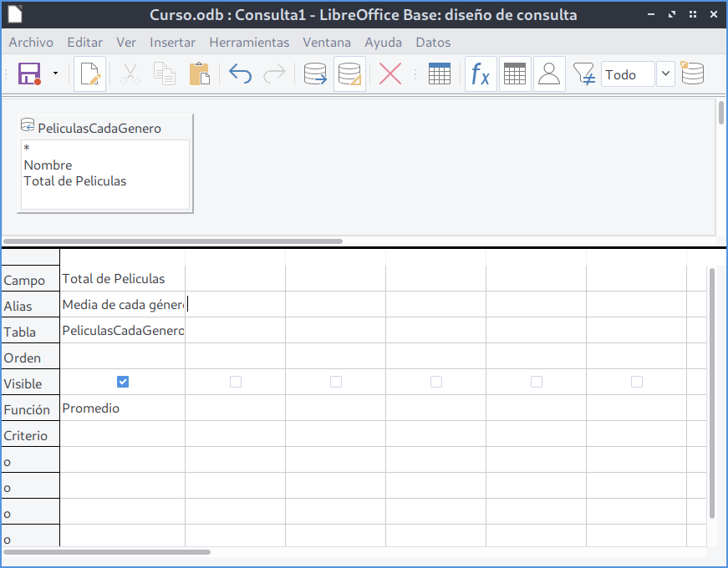Viewport: 728px width, 568px height.
Task: Click the Orden row header
Action: [31, 358]
